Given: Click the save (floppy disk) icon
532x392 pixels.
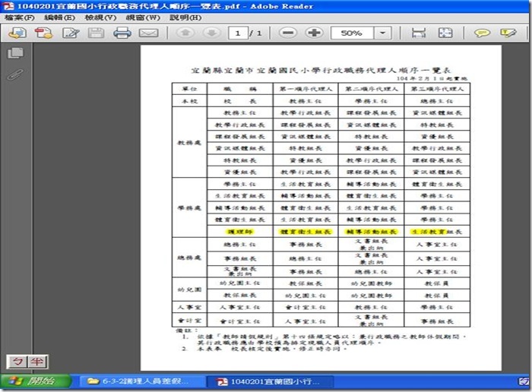Looking at the screenshot, I should [x=96, y=33].
